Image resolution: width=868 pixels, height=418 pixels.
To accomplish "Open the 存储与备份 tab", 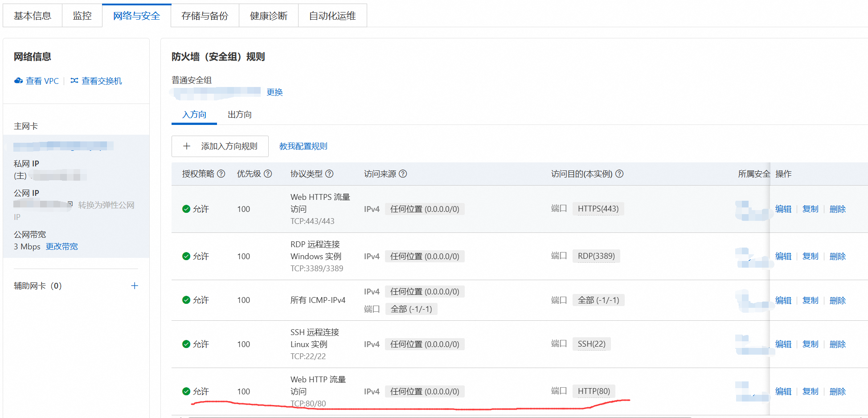I will pos(205,16).
